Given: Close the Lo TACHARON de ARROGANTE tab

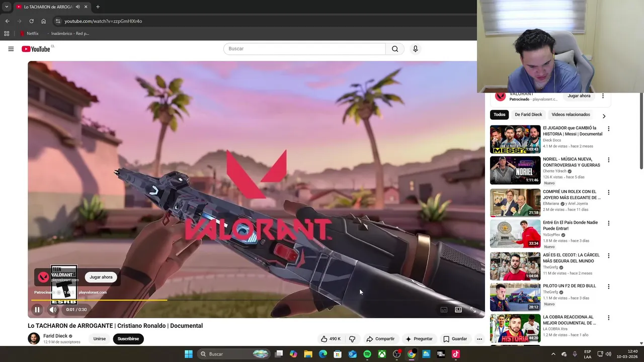Looking at the screenshot, I should [x=86, y=7].
